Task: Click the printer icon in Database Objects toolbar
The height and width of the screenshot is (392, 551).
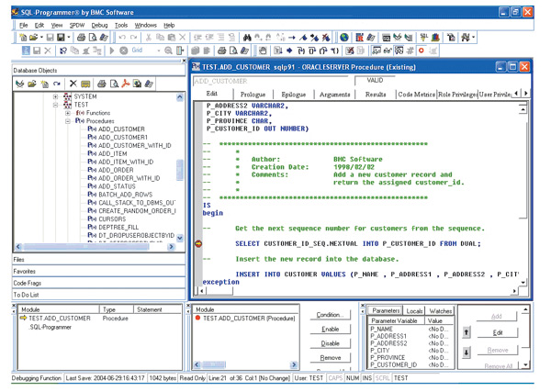Action: 102,84
